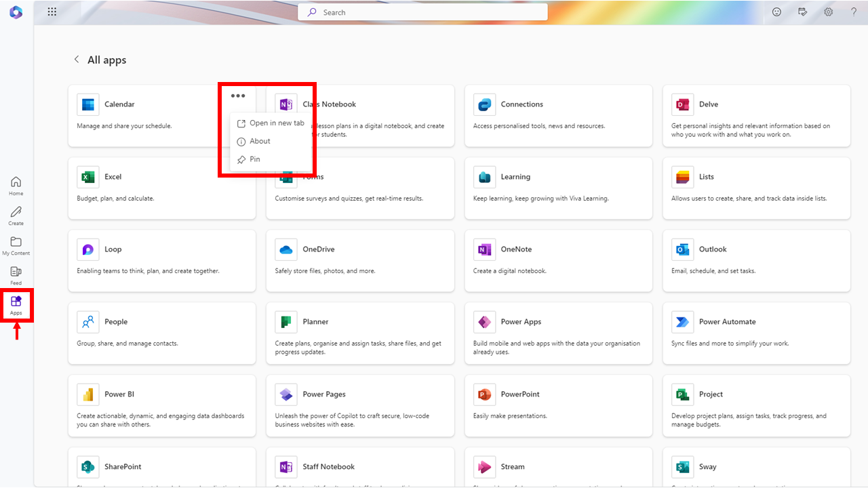Open the ellipsis menu on the Calendar tile
Viewport: 868px width, 488px height.
tap(238, 96)
